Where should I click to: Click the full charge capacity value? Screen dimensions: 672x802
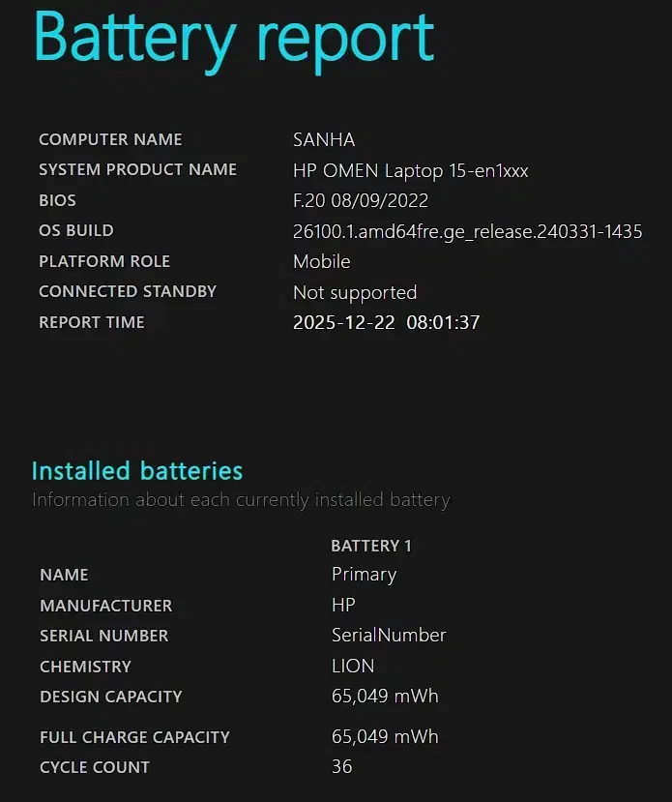[x=385, y=737]
